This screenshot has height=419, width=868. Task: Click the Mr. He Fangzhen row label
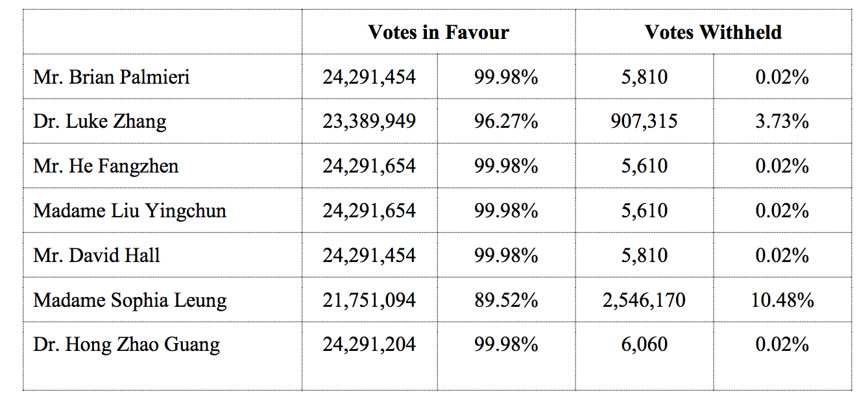163,166
